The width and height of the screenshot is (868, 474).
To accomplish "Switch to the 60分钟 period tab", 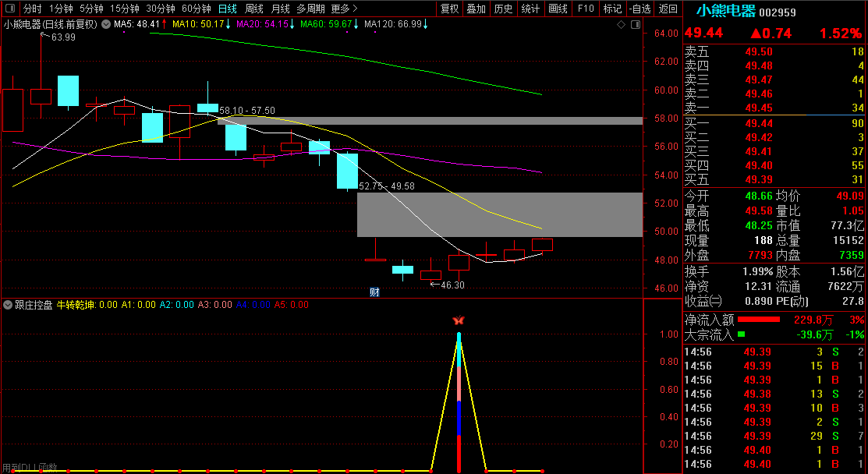I will click(196, 9).
